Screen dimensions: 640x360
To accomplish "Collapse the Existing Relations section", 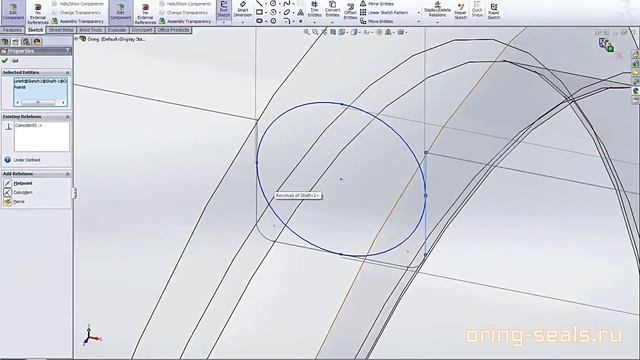I will tap(68, 117).
